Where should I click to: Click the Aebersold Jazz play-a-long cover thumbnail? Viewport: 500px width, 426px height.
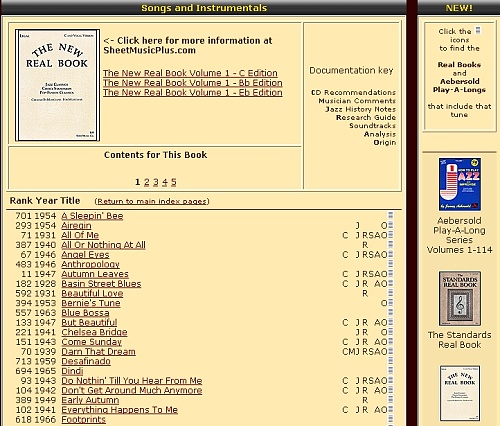click(460, 184)
